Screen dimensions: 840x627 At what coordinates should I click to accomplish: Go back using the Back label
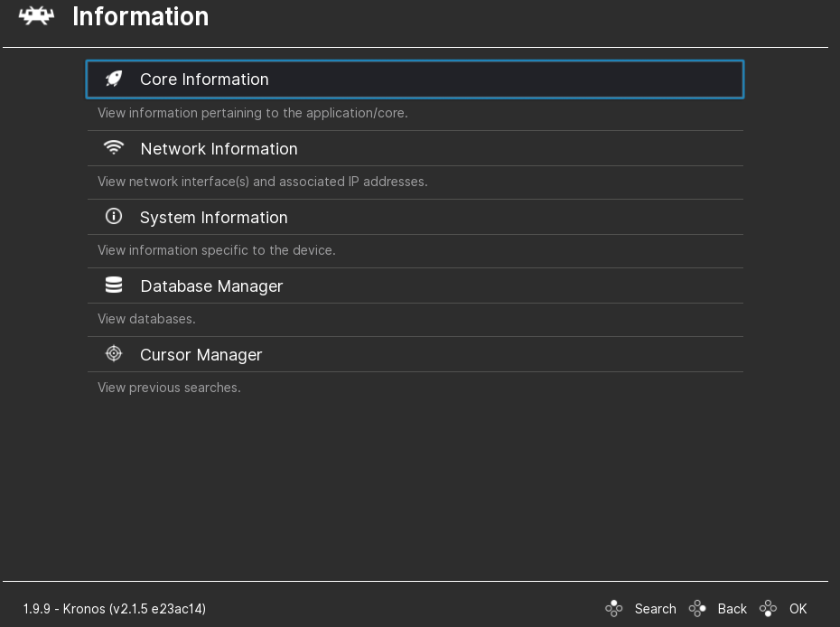(732, 609)
